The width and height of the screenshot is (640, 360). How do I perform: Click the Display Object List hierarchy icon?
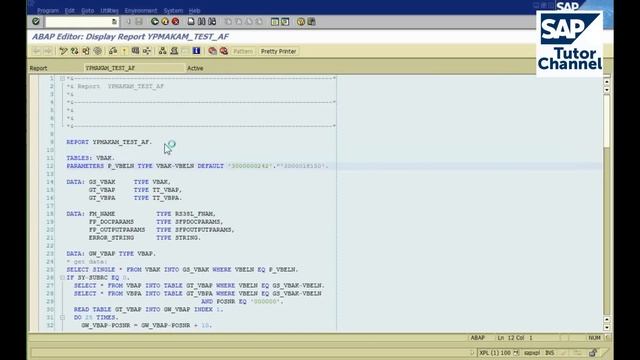162,51
